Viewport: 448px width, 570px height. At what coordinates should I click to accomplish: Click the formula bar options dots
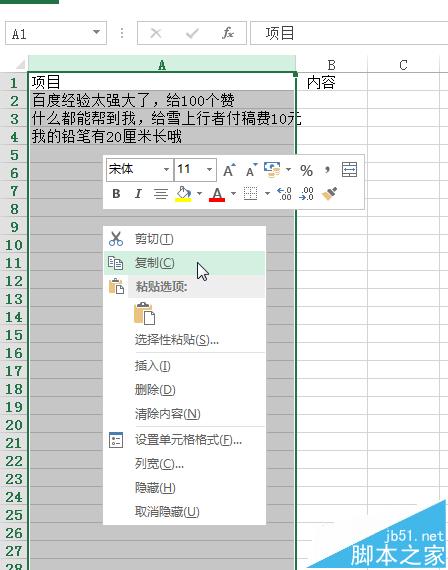coord(122,33)
